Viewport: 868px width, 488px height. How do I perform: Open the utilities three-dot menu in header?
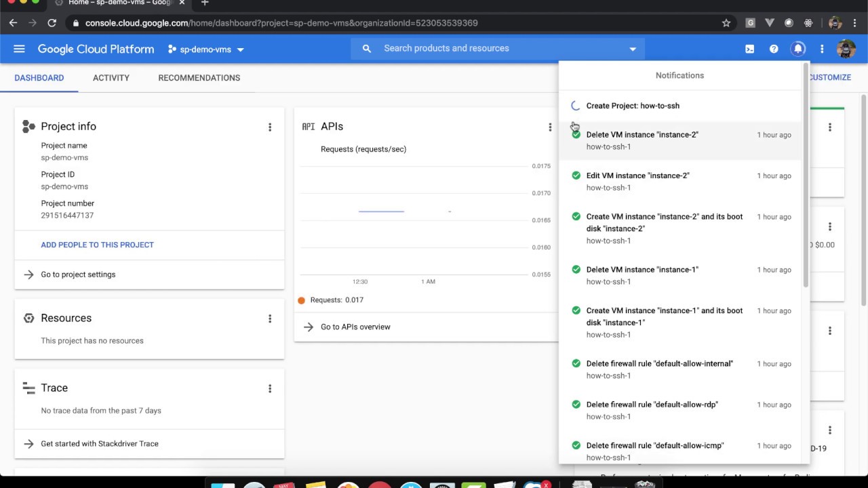click(x=822, y=49)
